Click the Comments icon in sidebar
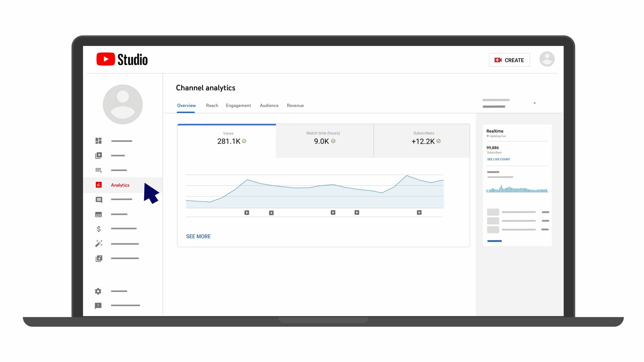Screen dimensions: 644x362 point(99,199)
